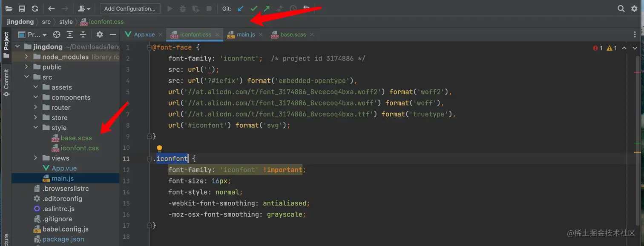Image resolution: width=644 pixels, height=246 pixels.
Task: Click Select Opened File target icon
Action: point(57,34)
